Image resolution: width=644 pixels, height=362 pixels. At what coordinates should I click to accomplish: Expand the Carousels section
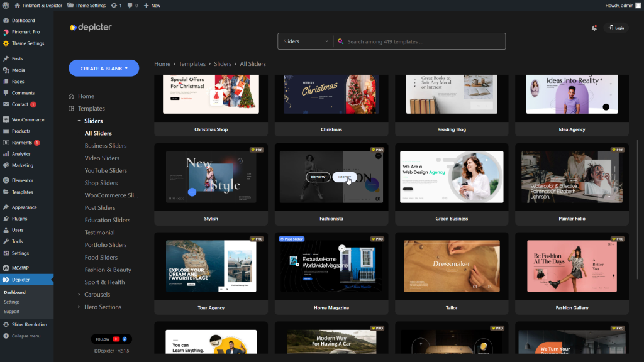[79, 295]
